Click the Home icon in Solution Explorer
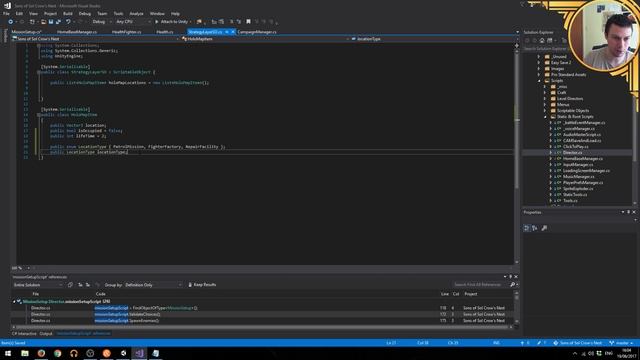Viewport: 640px width, 360px height. 542,40
